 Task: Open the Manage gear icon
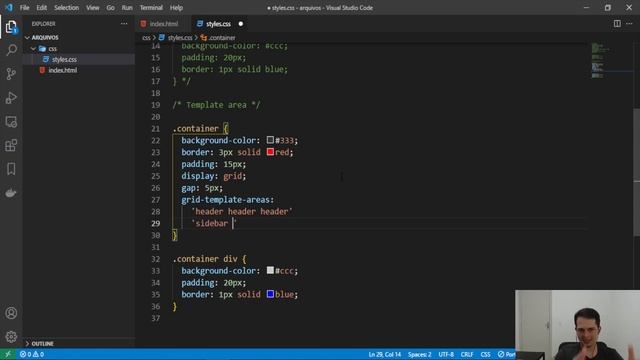11,337
